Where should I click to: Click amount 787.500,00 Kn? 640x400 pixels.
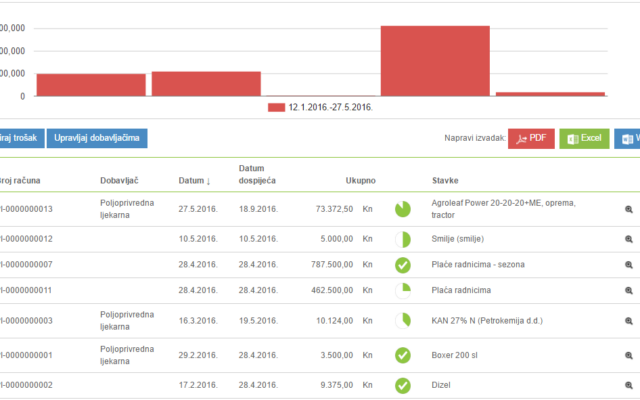[342, 265]
